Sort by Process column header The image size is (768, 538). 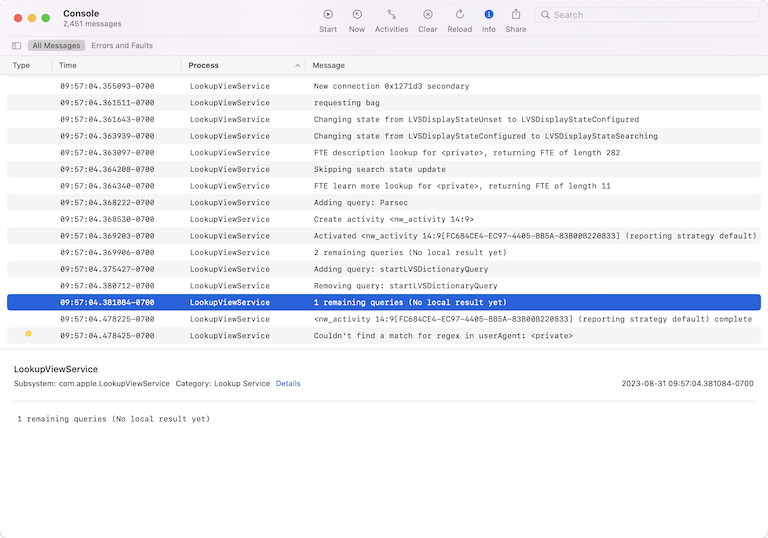point(203,65)
